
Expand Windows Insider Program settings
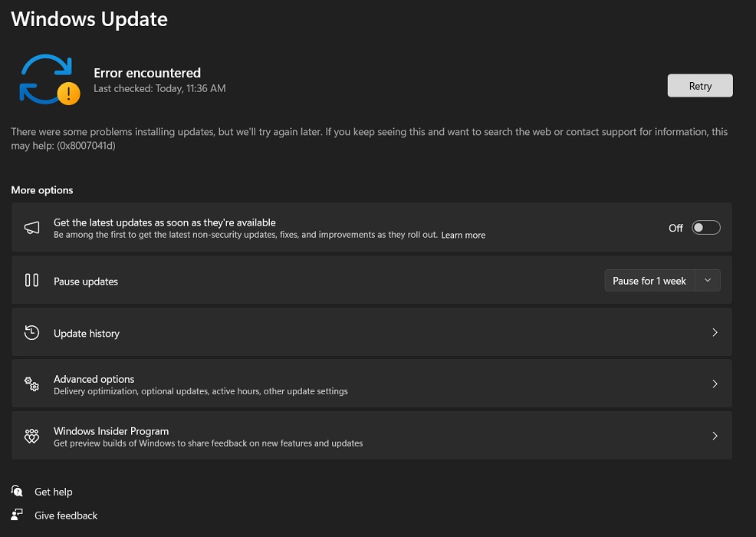click(715, 435)
